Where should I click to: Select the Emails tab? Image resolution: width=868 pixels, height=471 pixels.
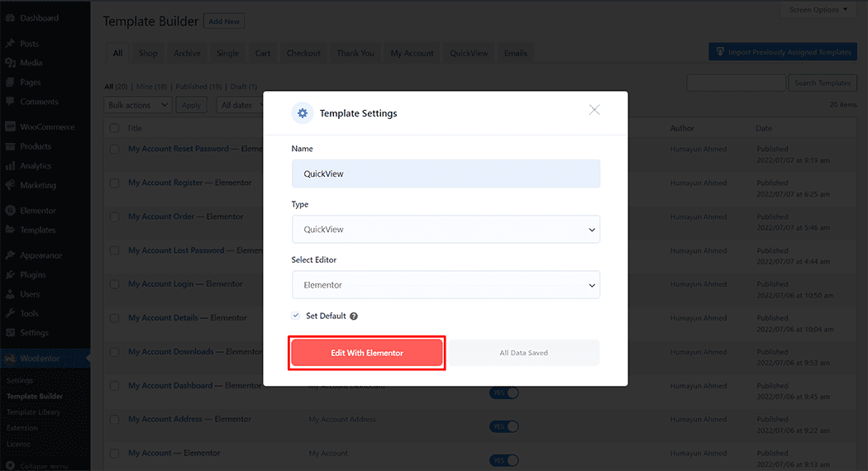click(515, 54)
